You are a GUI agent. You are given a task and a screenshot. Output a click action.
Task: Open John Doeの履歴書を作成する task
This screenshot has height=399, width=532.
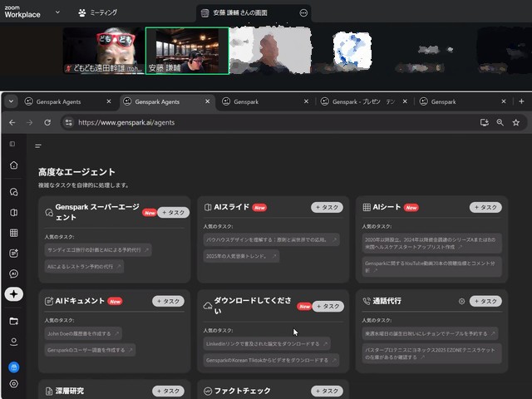click(83, 333)
